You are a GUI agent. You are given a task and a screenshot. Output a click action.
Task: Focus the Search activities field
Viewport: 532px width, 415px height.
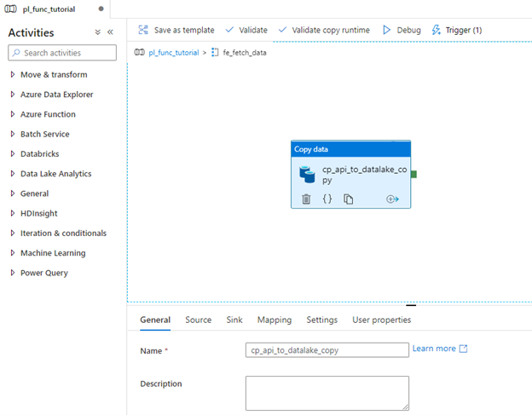point(62,53)
